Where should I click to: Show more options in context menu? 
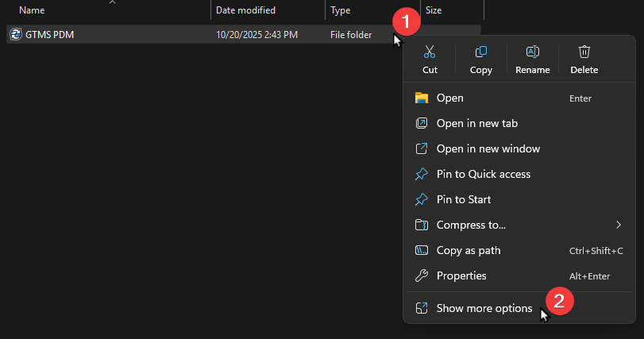tap(484, 308)
